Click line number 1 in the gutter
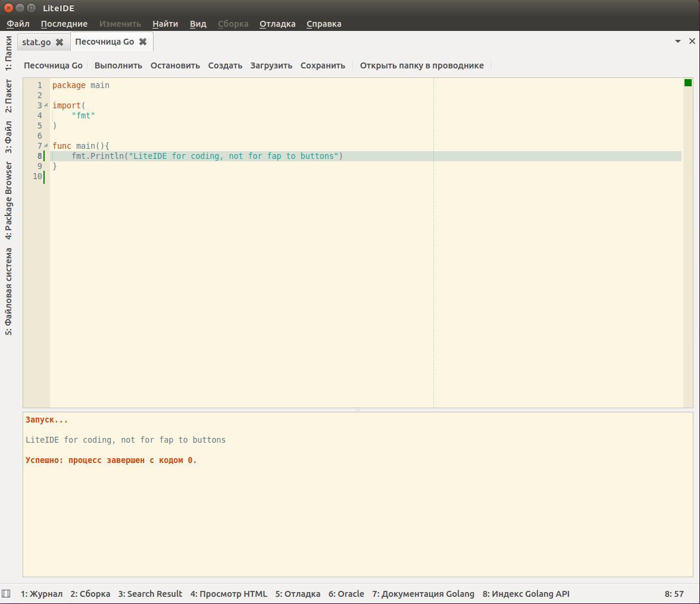The image size is (700, 604). [40, 85]
